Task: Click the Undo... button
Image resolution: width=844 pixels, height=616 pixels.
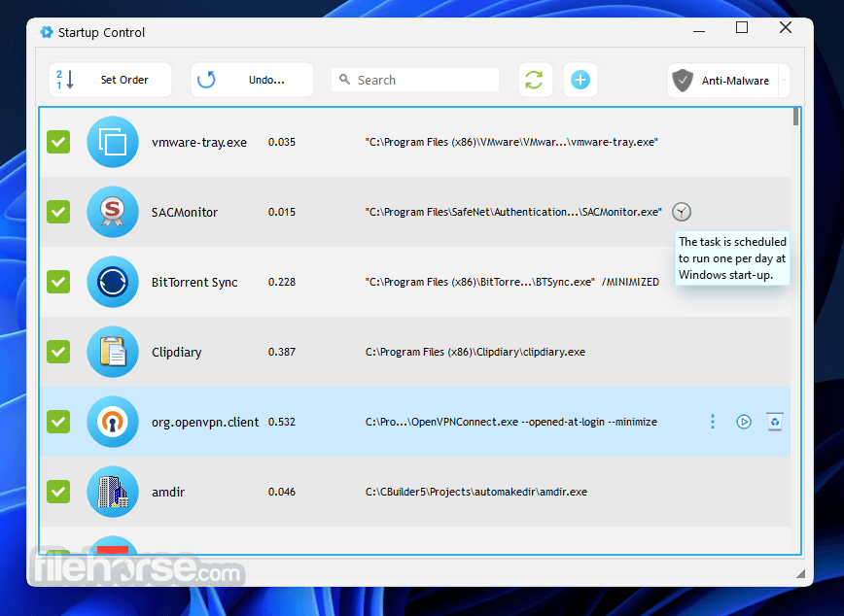Action: click(x=252, y=80)
